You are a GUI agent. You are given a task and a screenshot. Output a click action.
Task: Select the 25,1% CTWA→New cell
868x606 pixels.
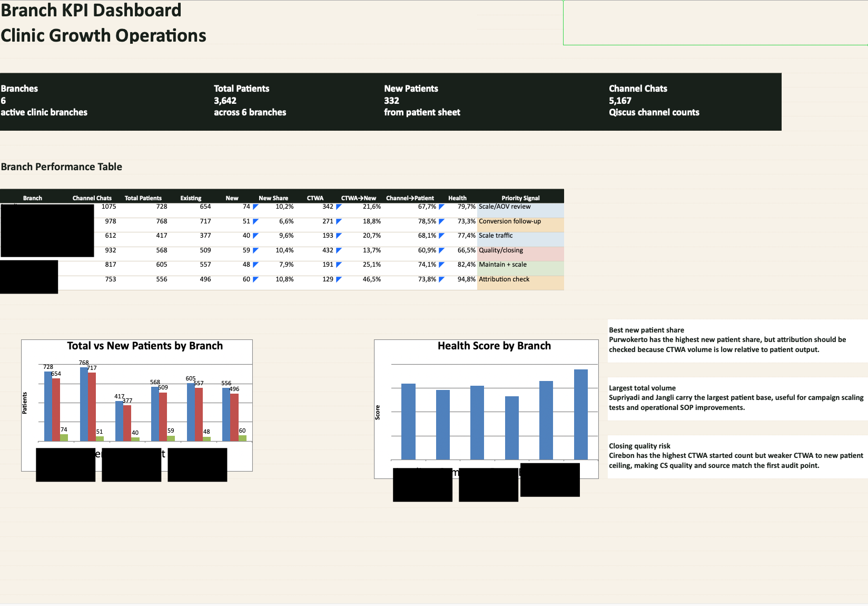click(x=372, y=265)
